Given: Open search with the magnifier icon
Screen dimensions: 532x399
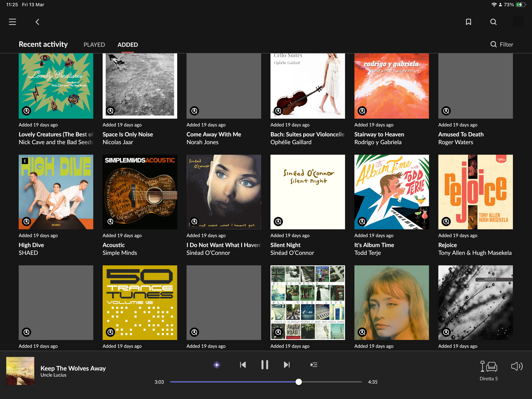Looking at the screenshot, I should [493, 22].
